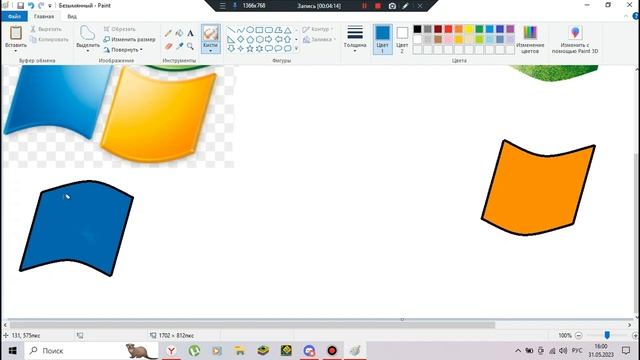Open Edit colors (Изменение цветов)
Viewport: 640px width, 360px height.
click(x=530, y=39)
